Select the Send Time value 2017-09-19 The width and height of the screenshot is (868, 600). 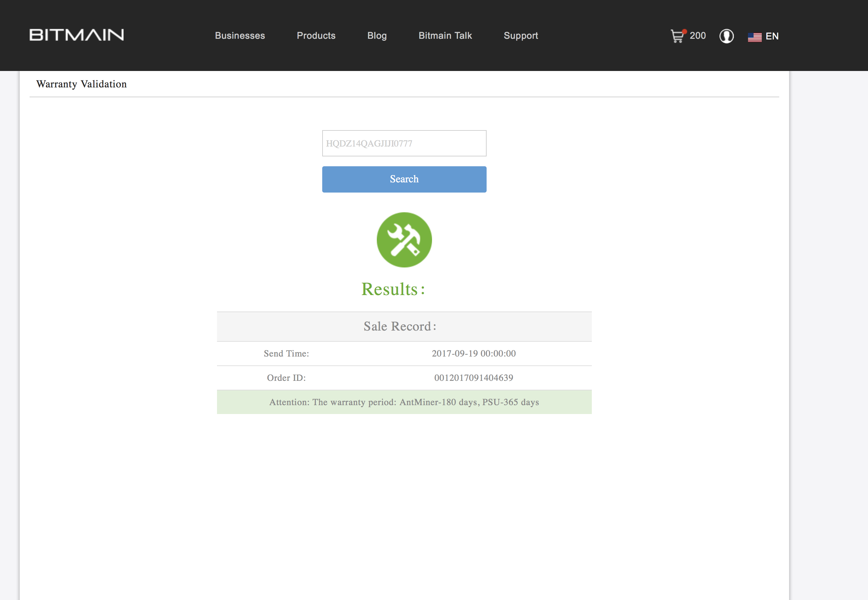pos(473,353)
